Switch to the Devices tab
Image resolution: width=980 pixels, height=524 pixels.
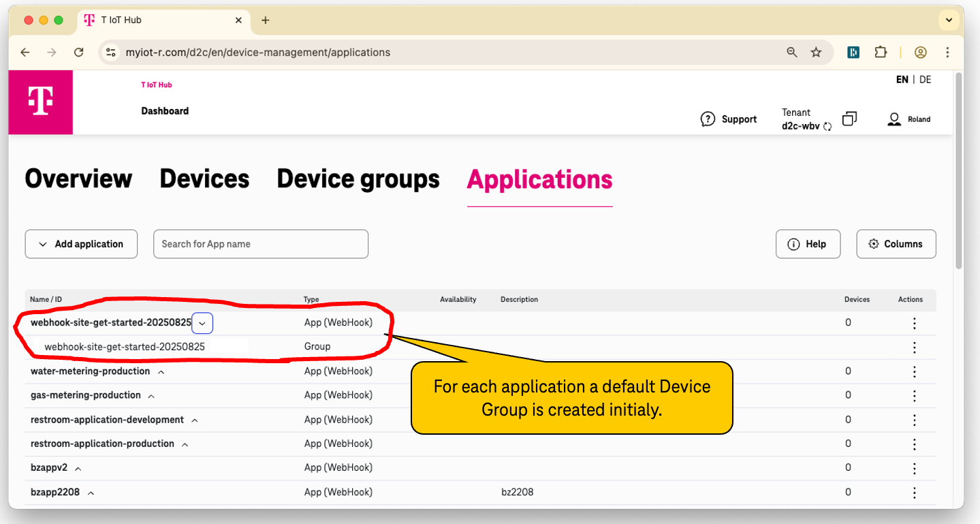tap(204, 179)
